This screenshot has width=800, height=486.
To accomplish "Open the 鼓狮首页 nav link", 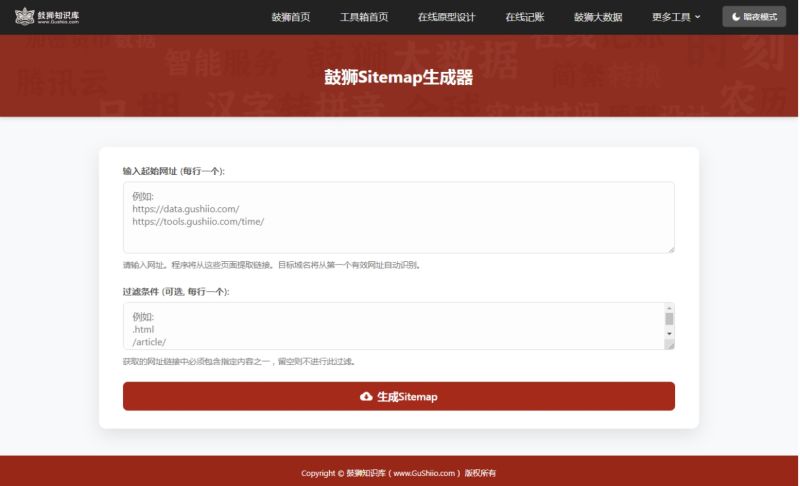I will 290,17.
